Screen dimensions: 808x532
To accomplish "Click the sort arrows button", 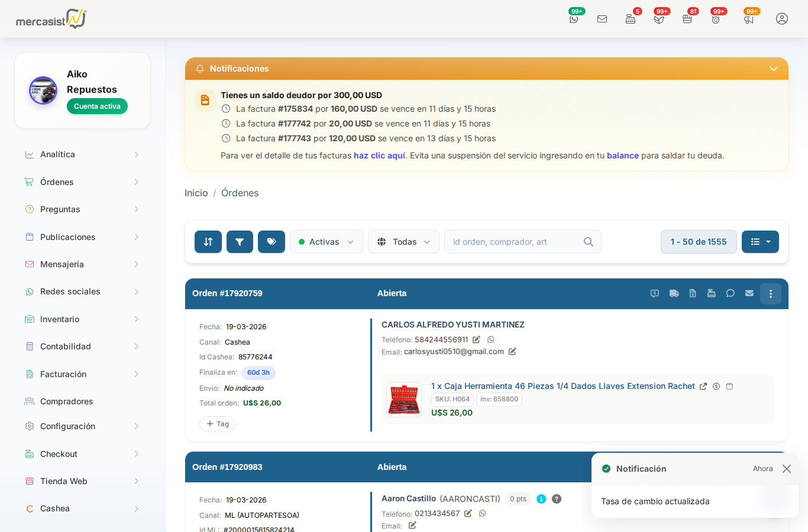I will click(x=208, y=242).
